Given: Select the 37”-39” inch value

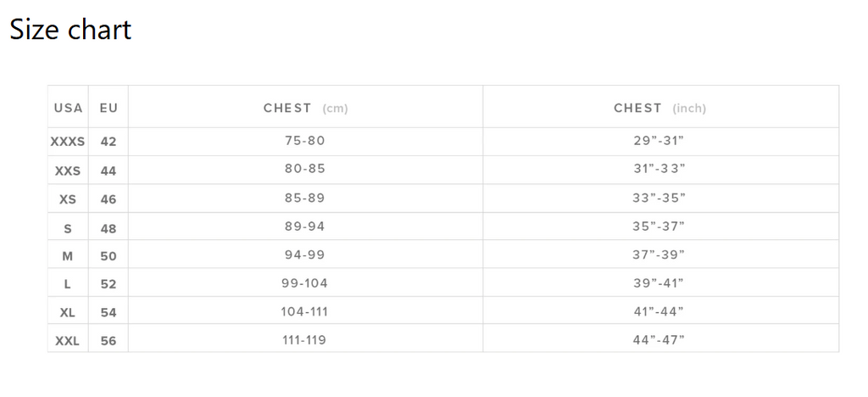Looking at the screenshot, I should (659, 254).
